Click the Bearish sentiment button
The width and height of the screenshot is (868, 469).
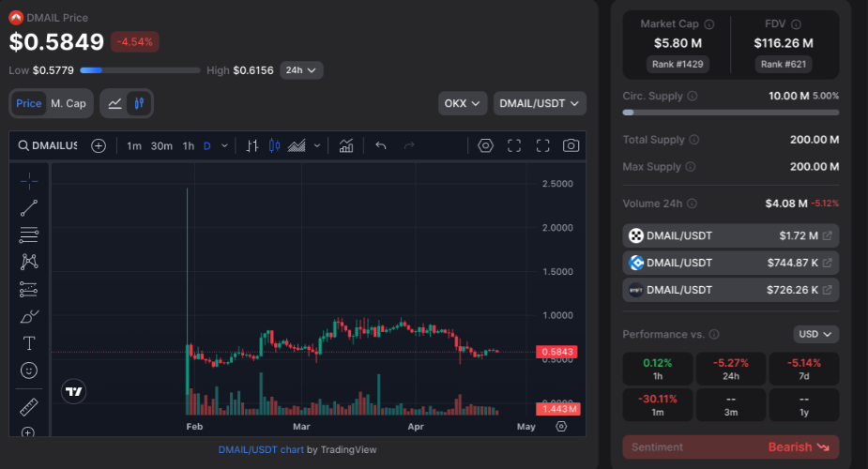(x=731, y=446)
